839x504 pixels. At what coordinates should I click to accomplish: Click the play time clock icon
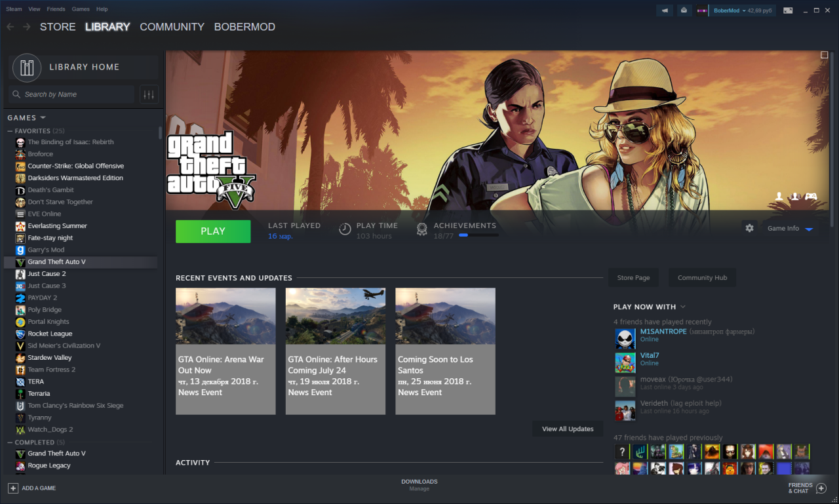point(345,229)
